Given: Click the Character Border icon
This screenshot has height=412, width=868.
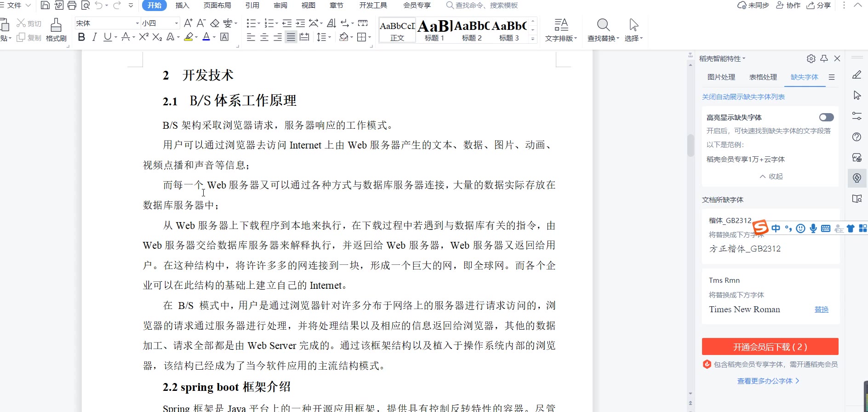Looking at the screenshot, I should [224, 37].
